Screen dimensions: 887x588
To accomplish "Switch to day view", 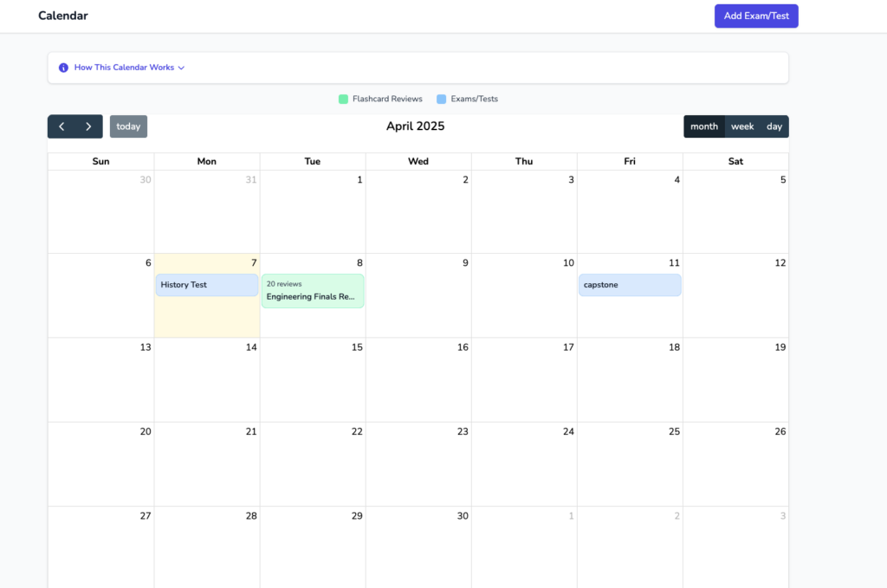I will click(774, 126).
